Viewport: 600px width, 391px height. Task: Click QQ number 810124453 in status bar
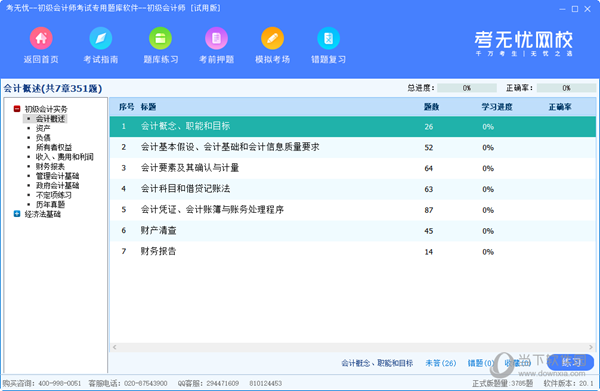266,383
